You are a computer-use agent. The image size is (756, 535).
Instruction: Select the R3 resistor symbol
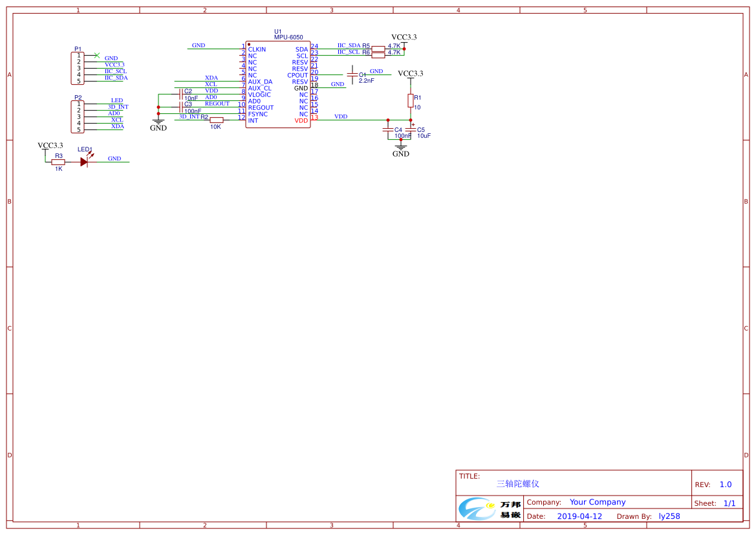tap(58, 162)
